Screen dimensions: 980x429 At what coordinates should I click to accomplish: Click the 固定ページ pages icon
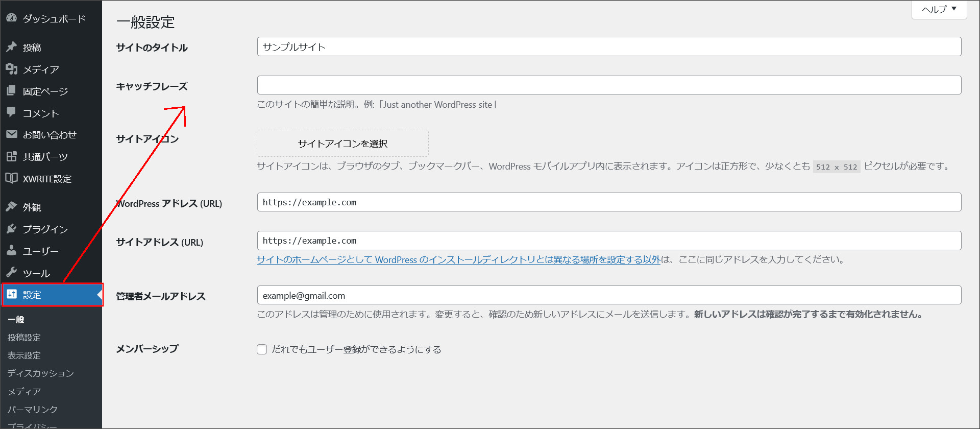(11, 91)
